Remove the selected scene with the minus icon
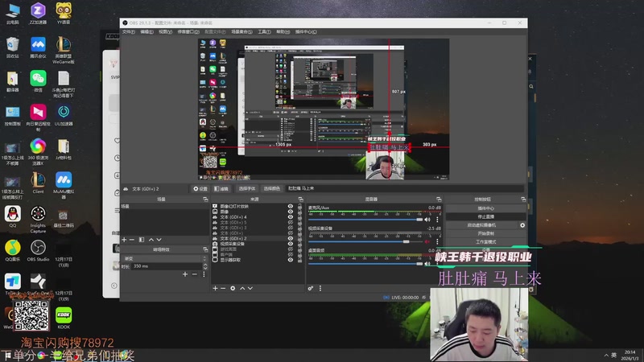 pos(132,240)
